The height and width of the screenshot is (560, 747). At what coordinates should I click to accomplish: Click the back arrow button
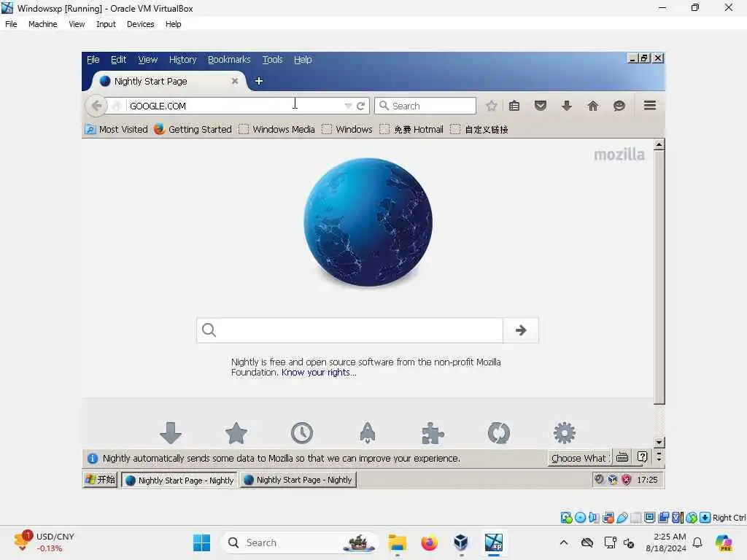pos(96,106)
